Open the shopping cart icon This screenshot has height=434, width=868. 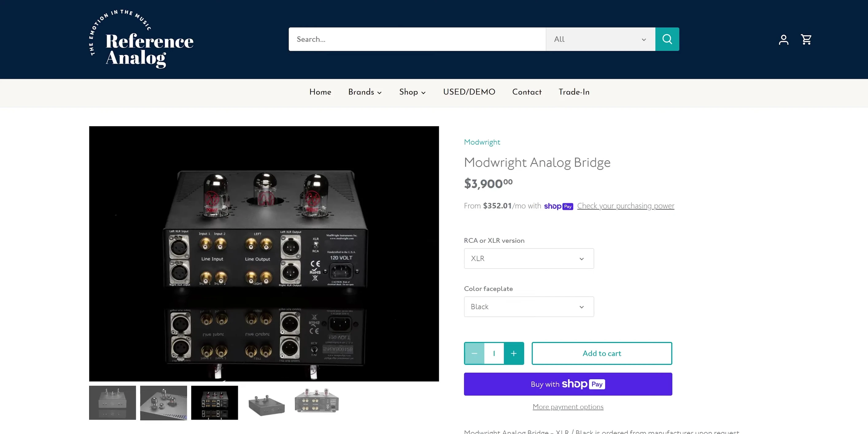pos(806,39)
